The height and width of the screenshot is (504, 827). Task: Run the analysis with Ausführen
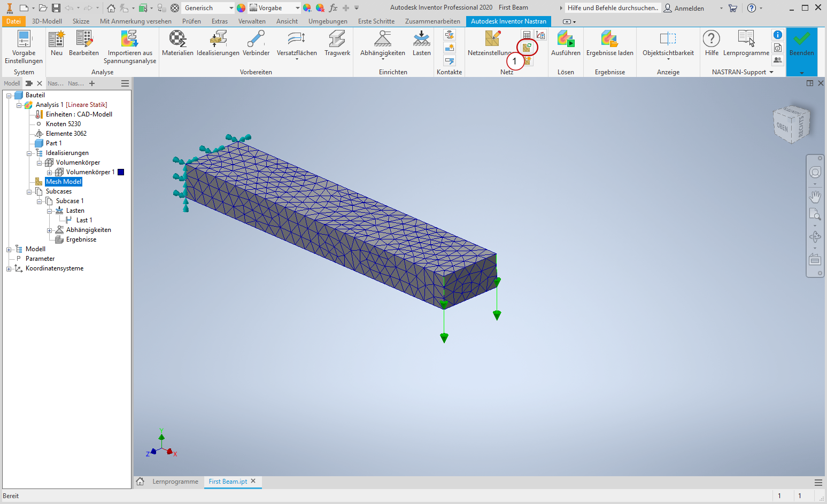click(x=566, y=43)
